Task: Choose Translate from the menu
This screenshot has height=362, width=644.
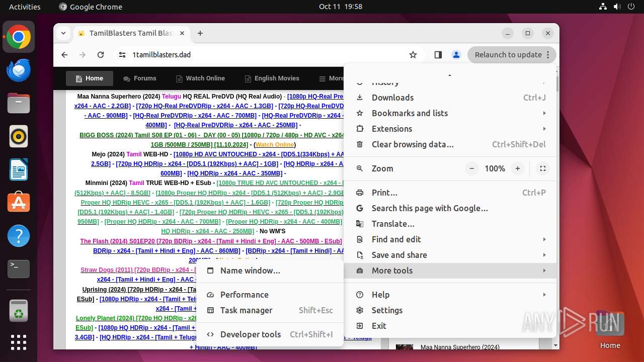Action: (450, 224)
